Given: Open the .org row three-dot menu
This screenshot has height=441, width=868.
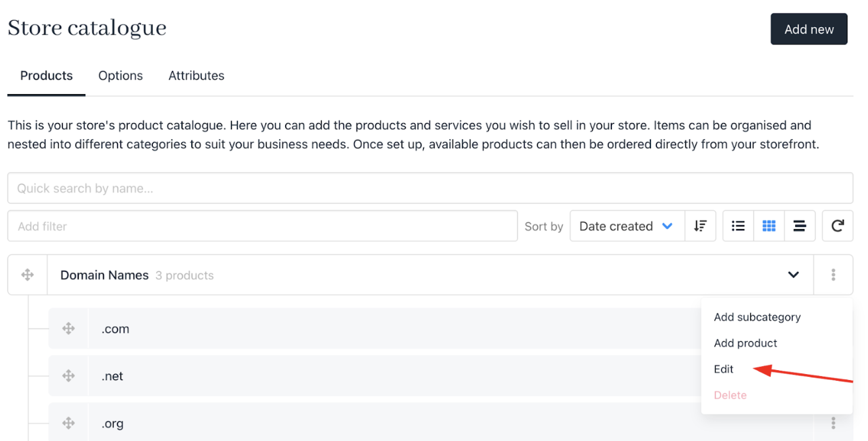Looking at the screenshot, I should tap(833, 422).
